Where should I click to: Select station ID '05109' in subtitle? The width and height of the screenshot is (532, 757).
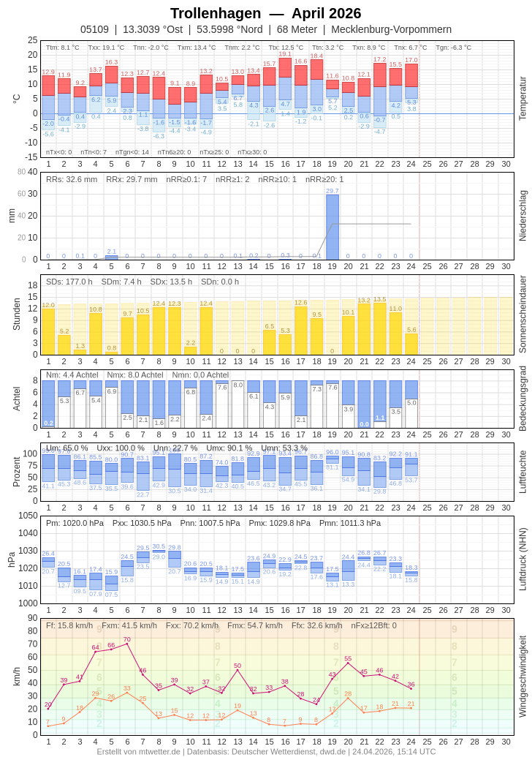[94, 29]
